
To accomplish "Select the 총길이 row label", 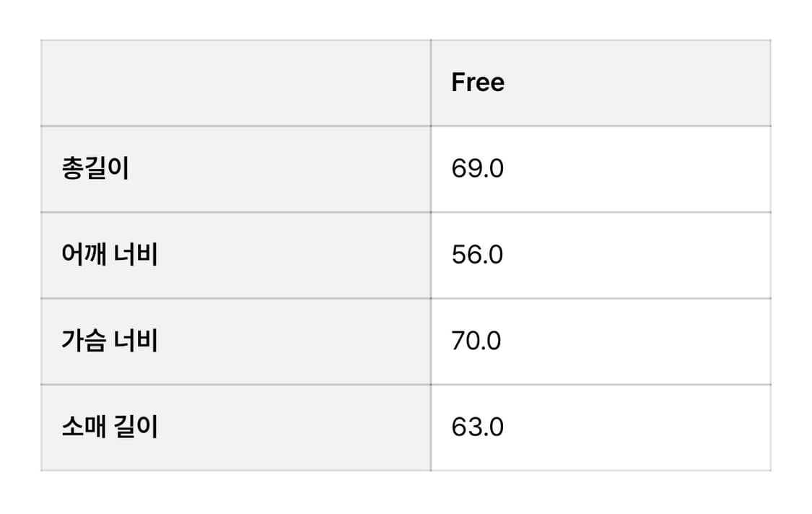I will 95,169.
